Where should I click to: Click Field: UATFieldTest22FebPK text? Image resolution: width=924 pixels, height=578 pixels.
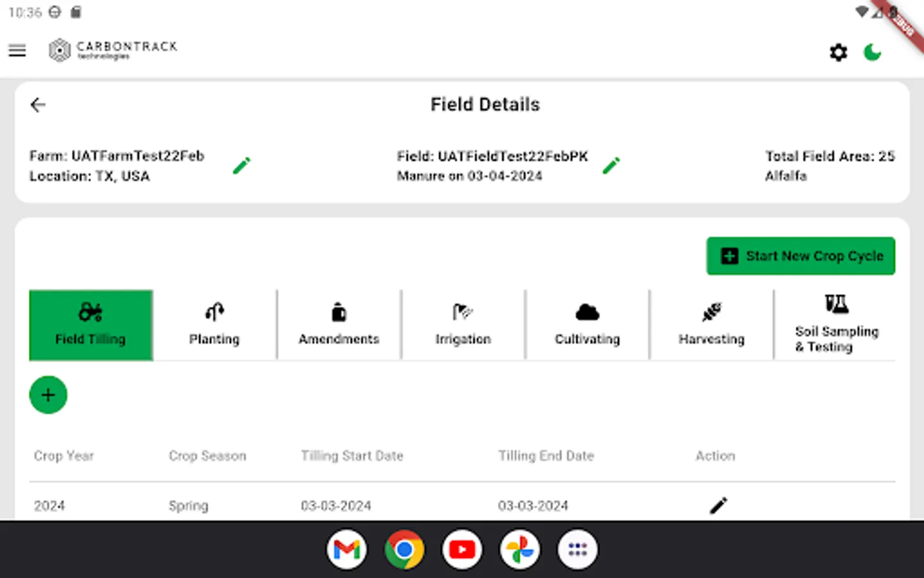click(492, 156)
